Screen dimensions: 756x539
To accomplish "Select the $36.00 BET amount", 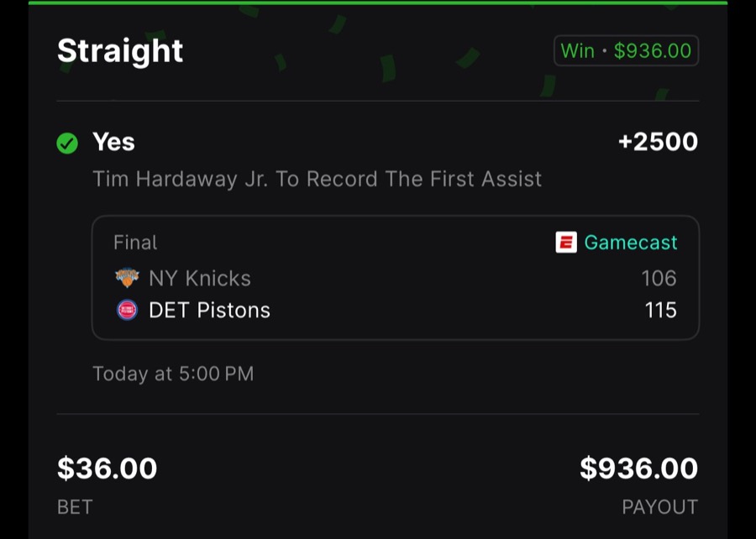I will click(x=107, y=468).
